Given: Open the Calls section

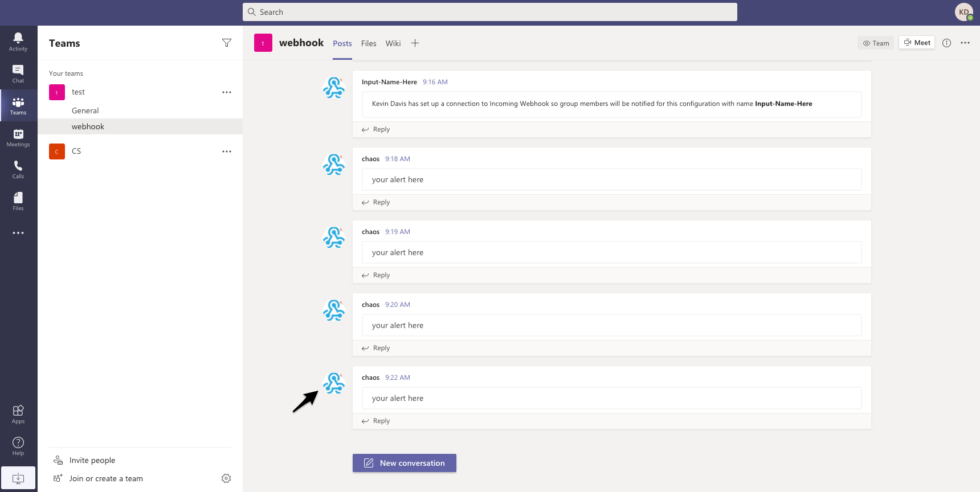Looking at the screenshot, I should coord(18,169).
